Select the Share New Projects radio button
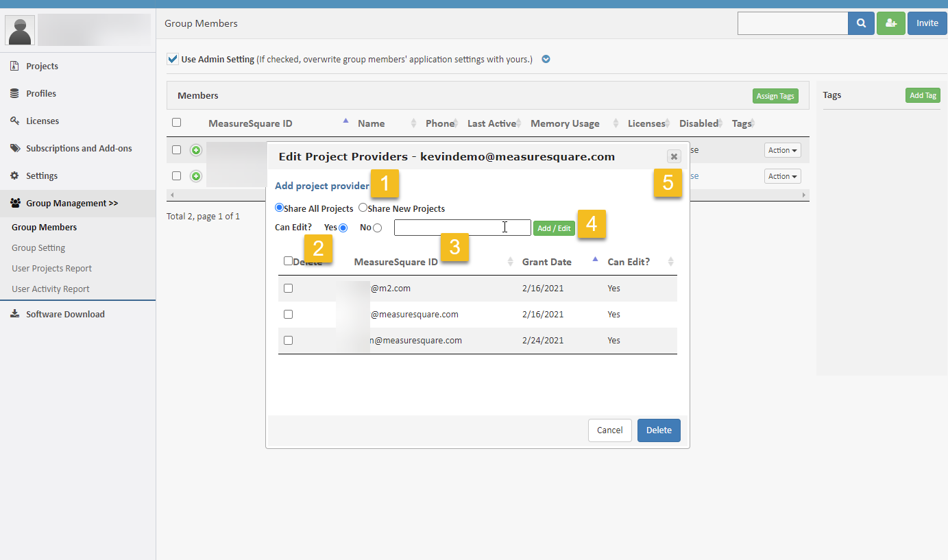948x560 pixels. pos(363,208)
